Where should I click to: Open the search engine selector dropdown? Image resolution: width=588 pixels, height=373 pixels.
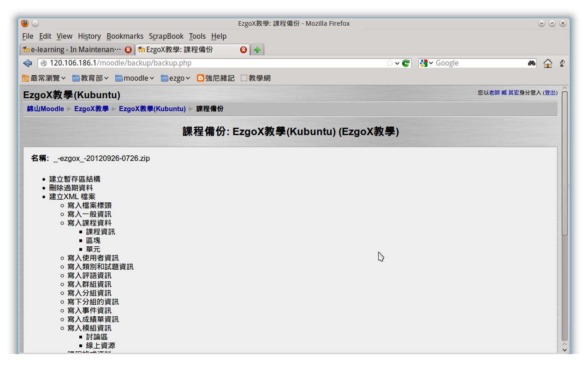(x=427, y=63)
